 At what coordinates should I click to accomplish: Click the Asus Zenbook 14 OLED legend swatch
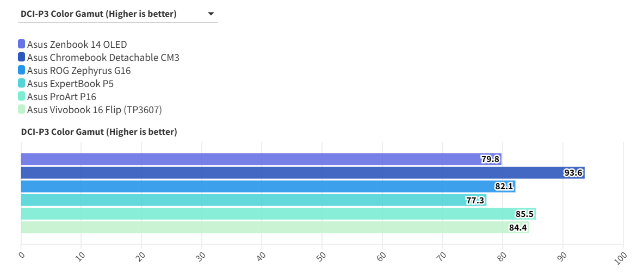22,44
